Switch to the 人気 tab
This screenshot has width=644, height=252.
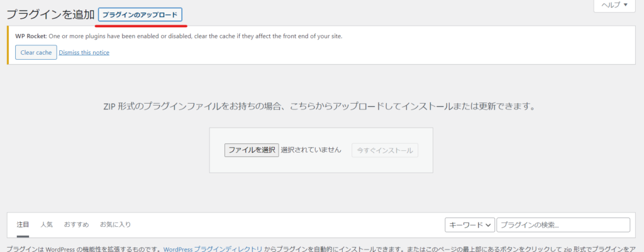pyautogui.click(x=47, y=224)
